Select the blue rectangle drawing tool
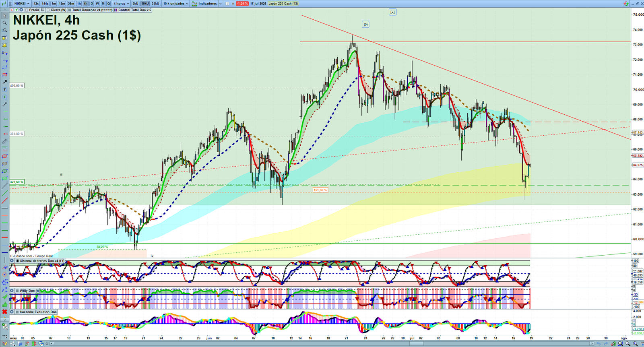Screen dimensions: 644x347 point(5,67)
